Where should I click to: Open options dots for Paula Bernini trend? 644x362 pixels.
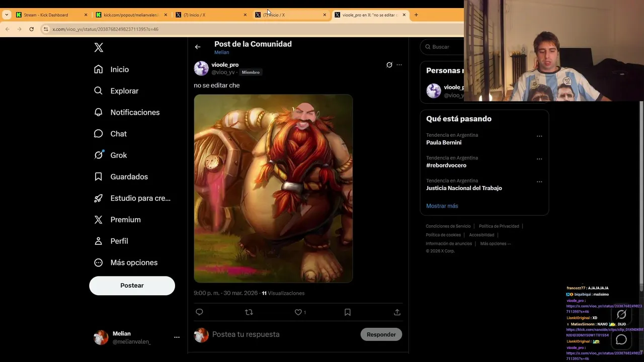(x=539, y=136)
